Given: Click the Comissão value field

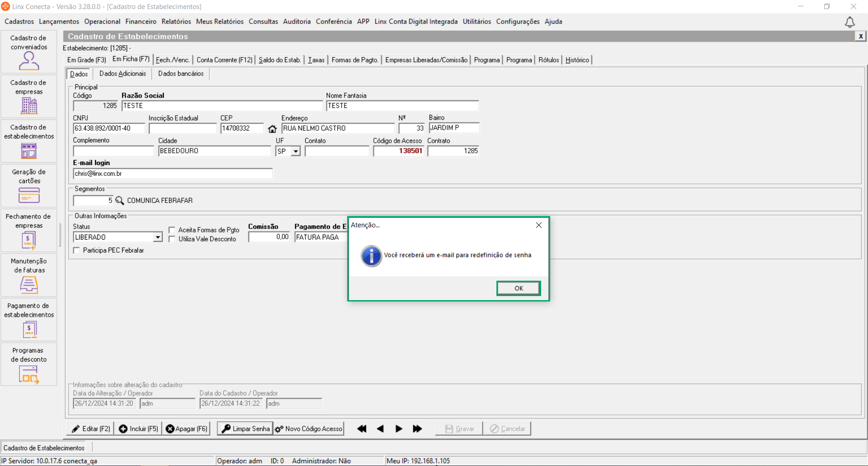Looking at the screenshot, I should coord(269,237).
